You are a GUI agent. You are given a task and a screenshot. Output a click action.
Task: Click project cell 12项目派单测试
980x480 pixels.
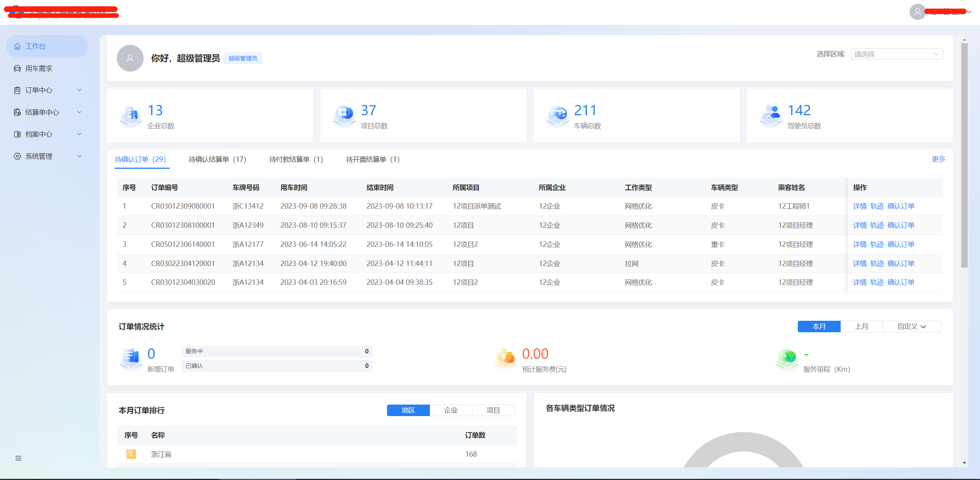477,206
